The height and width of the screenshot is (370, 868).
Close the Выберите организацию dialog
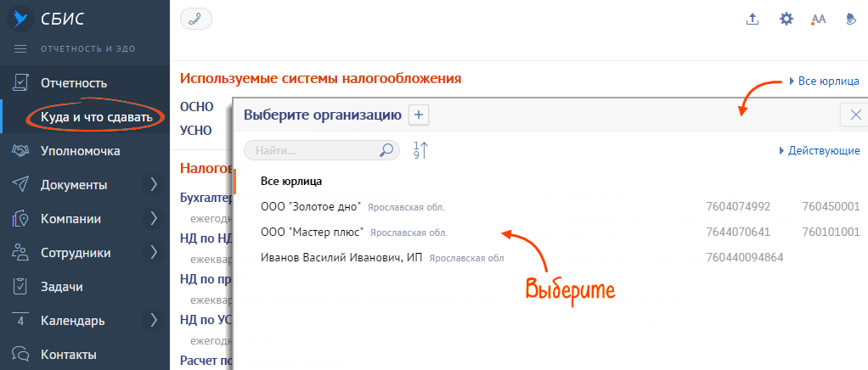click(x=855, y=115)
